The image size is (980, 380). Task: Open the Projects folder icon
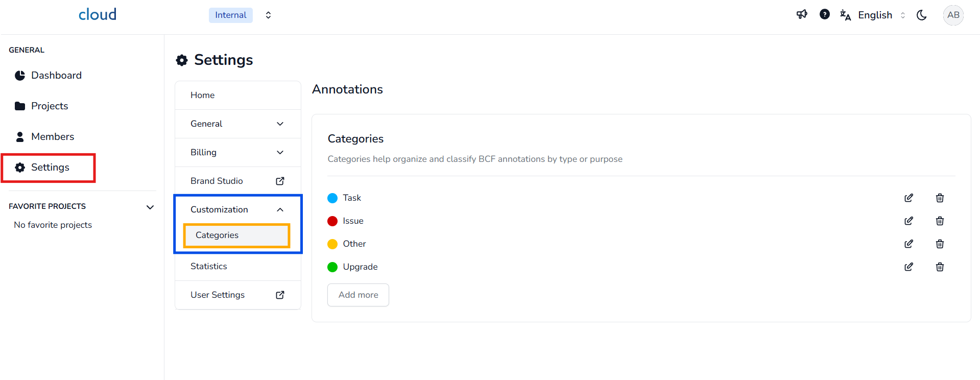(x=20, y=106)
